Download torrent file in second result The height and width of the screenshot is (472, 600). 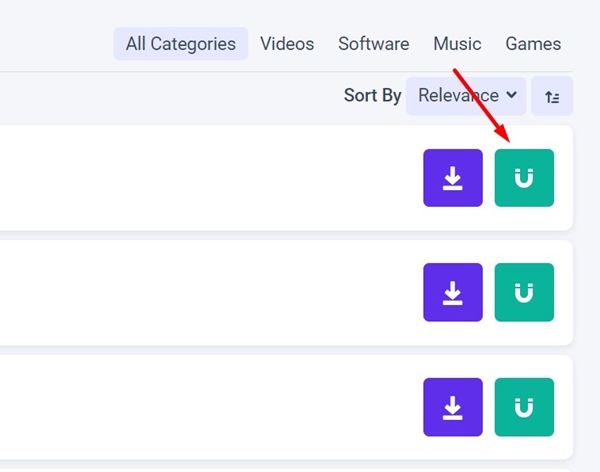click(453, 292)
